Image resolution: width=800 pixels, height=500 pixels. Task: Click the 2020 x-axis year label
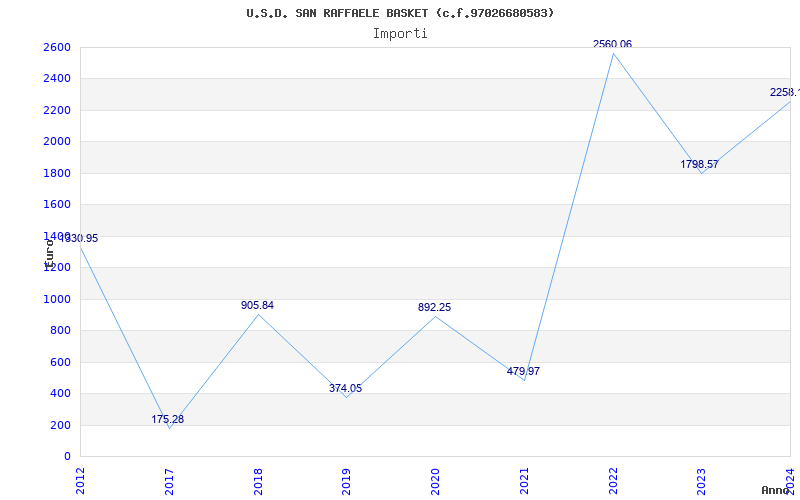(435, 481)
